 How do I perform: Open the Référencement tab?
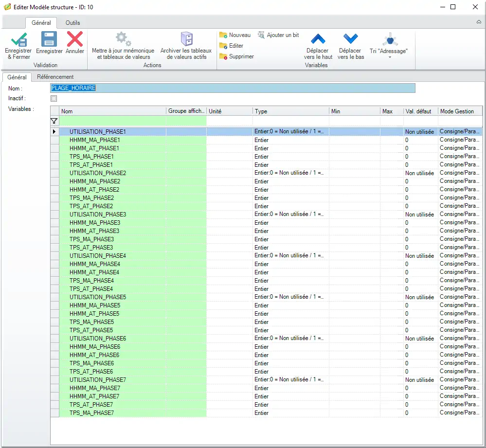pos(55,77)
